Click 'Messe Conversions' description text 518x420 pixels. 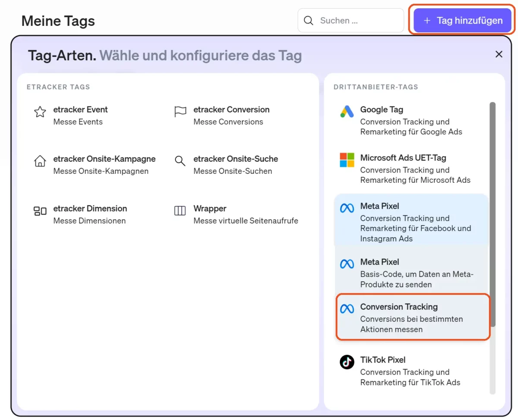228,122
